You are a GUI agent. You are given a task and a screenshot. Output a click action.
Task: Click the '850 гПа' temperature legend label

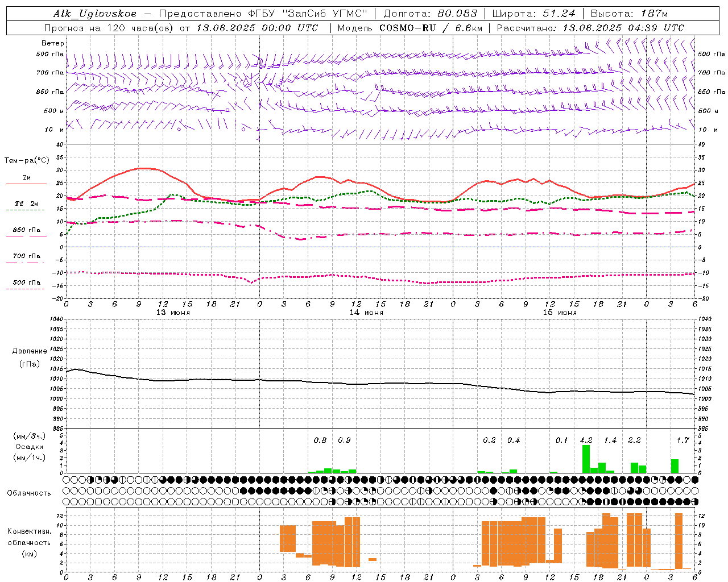tap(27, 230)
